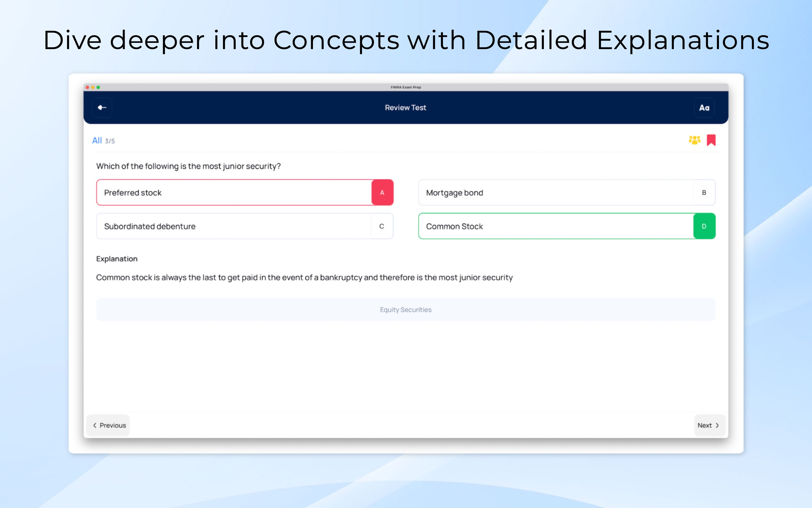Image resolution: width=812 pixels, height=508 pixels.
Task: Select answer B, Mortgage bond
Action: (x=567, y=192)
